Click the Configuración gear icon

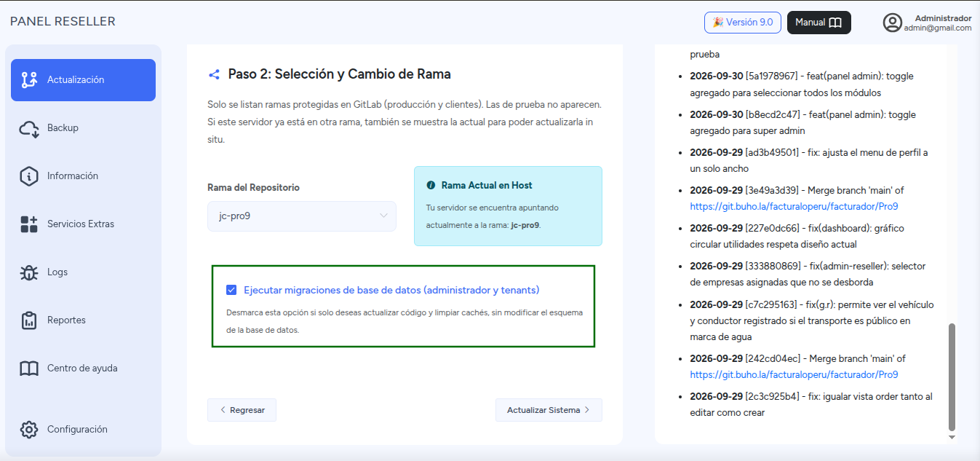[29, 430]
